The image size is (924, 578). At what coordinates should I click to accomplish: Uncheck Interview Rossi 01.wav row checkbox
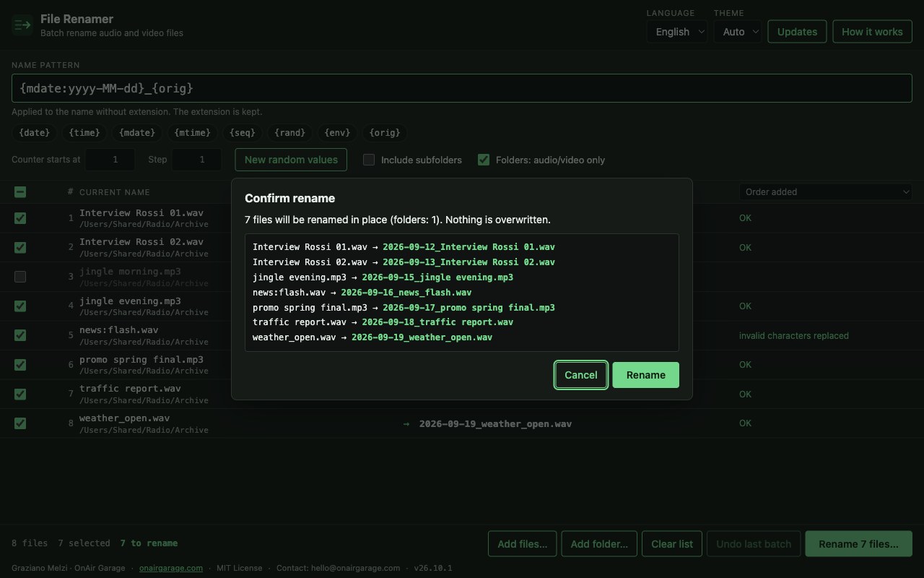click(20, 218)
